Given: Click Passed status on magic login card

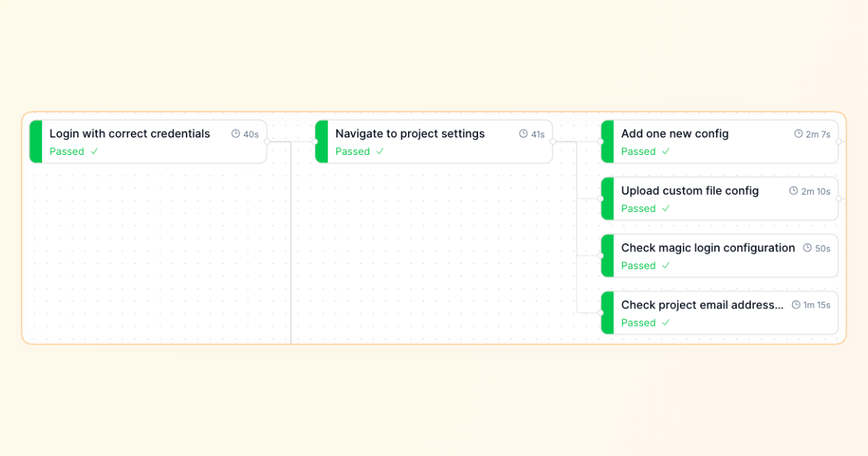Looking at the screenshot, I should (638, 266).
